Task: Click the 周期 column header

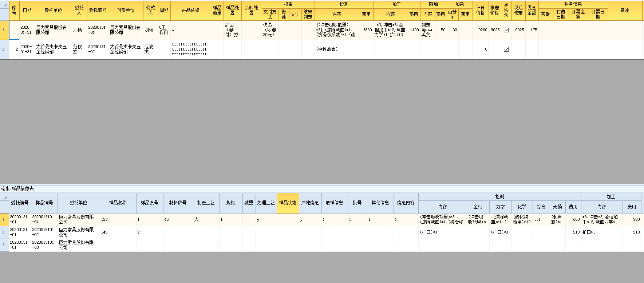Action: pos(164,10)
